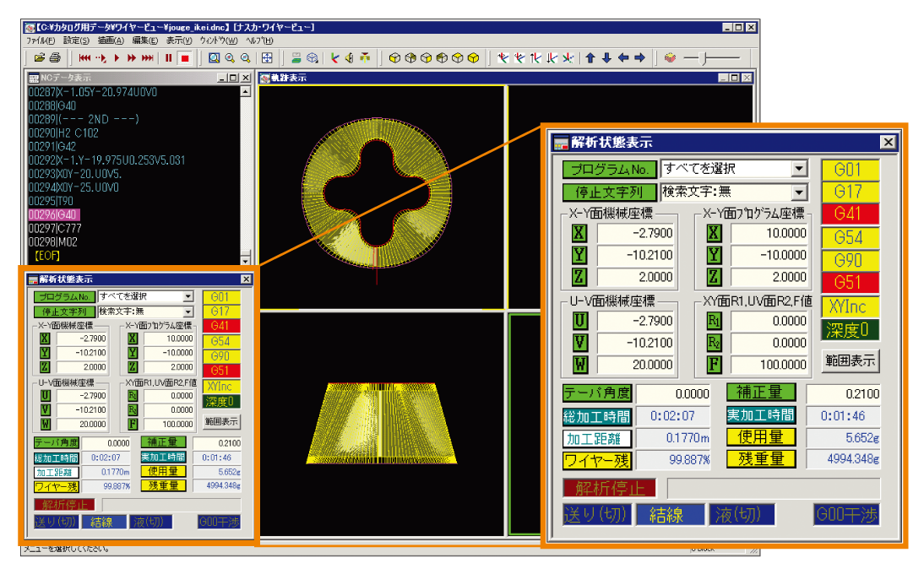Click the blue down arrow toolbar icon

pos(606,57)
